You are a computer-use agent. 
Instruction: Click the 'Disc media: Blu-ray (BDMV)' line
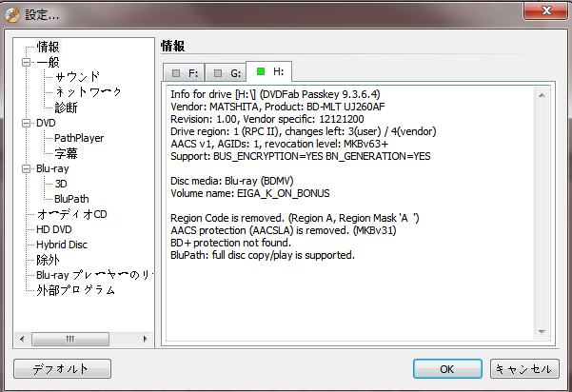point(232,181)
